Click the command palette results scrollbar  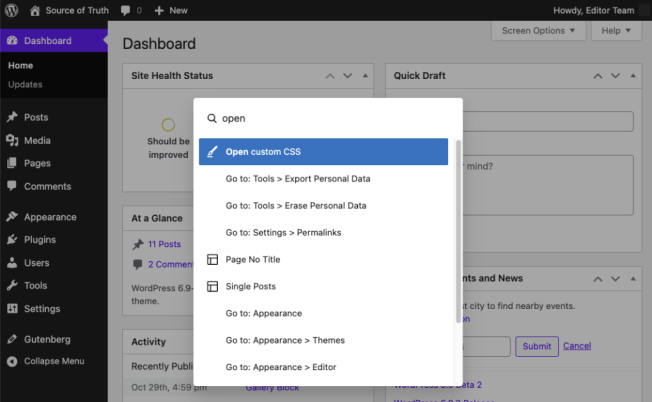click(x=458, y=230)
